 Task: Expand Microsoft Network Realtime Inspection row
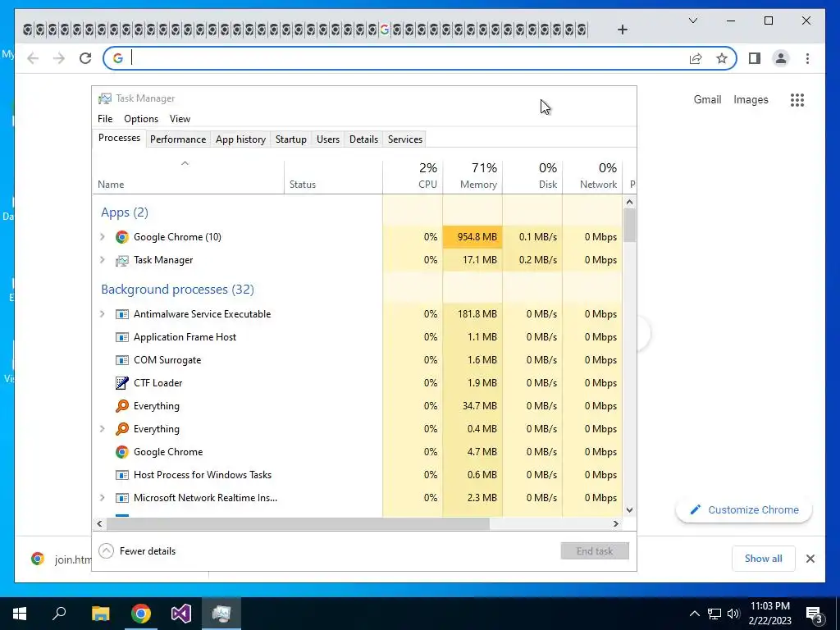tap(103, 498)
